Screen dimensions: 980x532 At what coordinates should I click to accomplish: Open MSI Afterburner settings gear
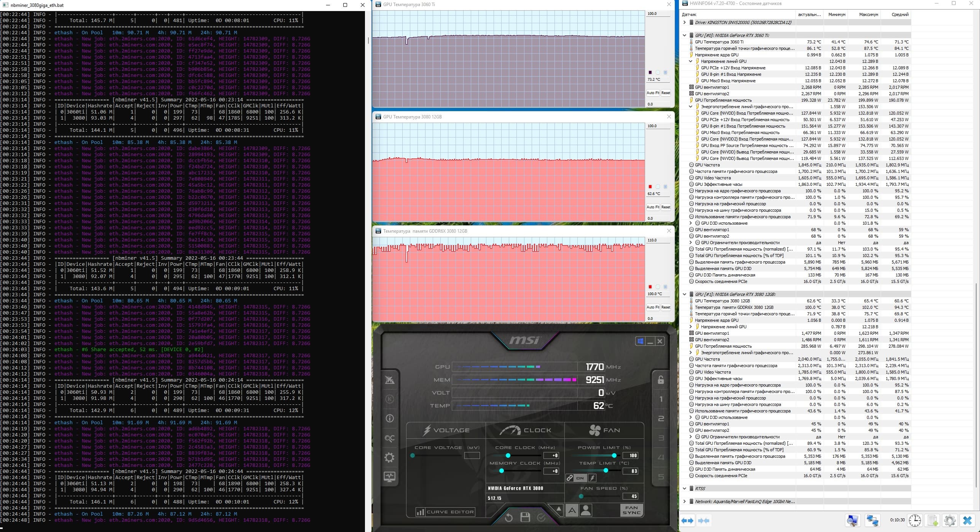pos(389,457)
